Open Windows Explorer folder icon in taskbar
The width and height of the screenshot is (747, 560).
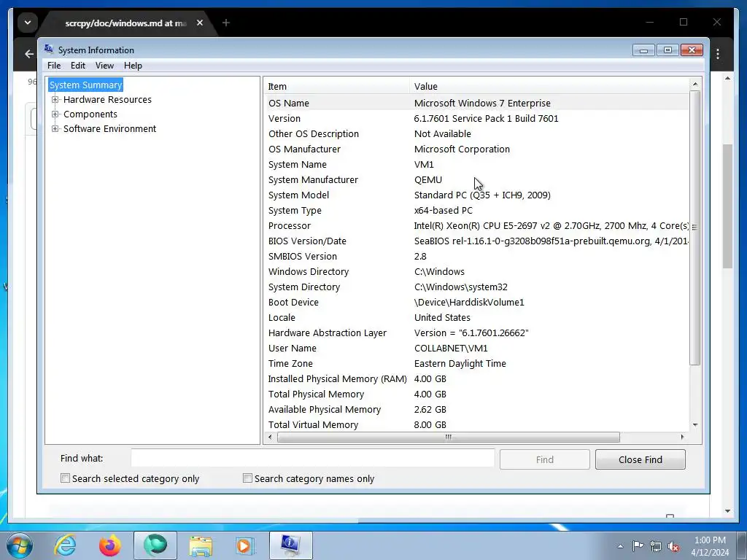(201, 545)
